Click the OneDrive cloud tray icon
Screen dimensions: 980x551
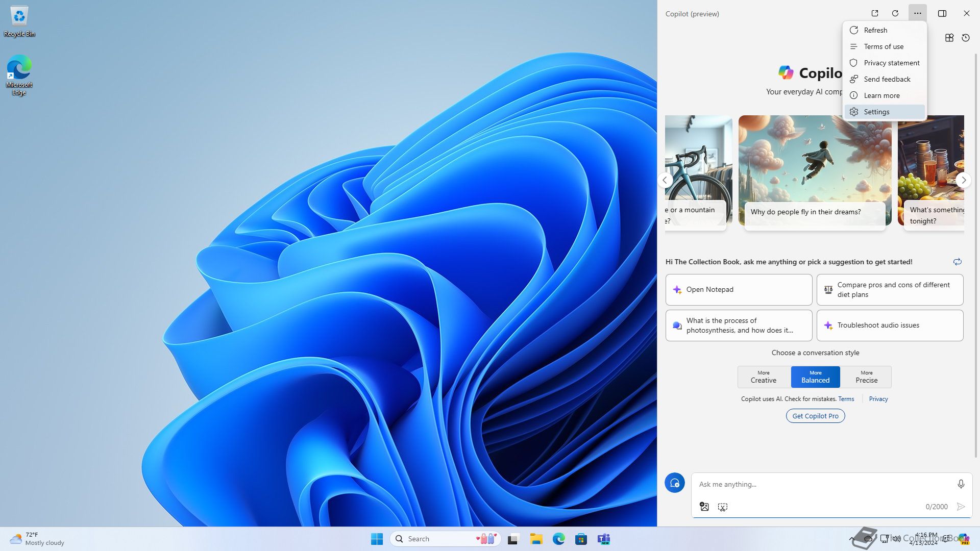[x=868, y=539]
